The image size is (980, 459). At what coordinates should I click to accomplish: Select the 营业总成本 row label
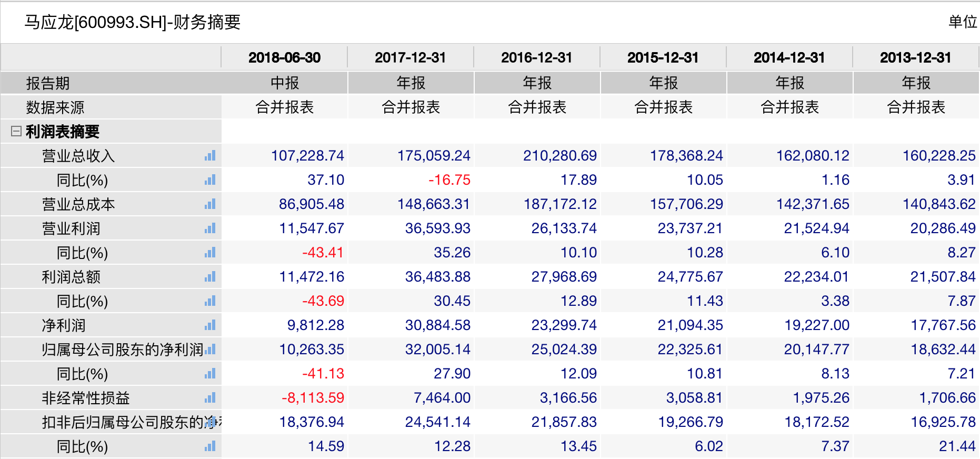pyautogui.click(x=78, y=204)
